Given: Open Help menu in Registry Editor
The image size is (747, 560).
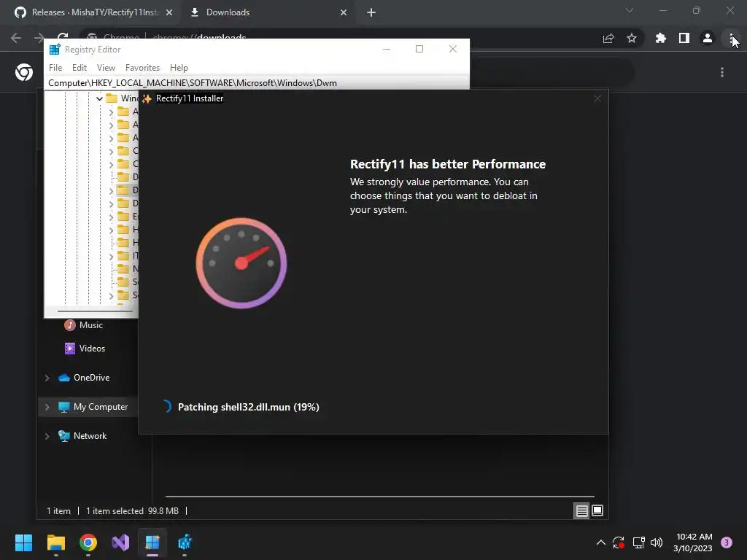Looking at the screenshot, I should pos(179,68).
